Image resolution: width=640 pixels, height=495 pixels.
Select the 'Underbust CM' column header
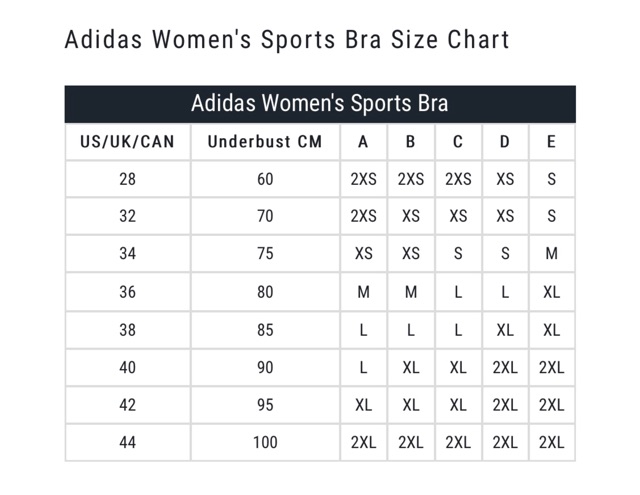point(265,142)
